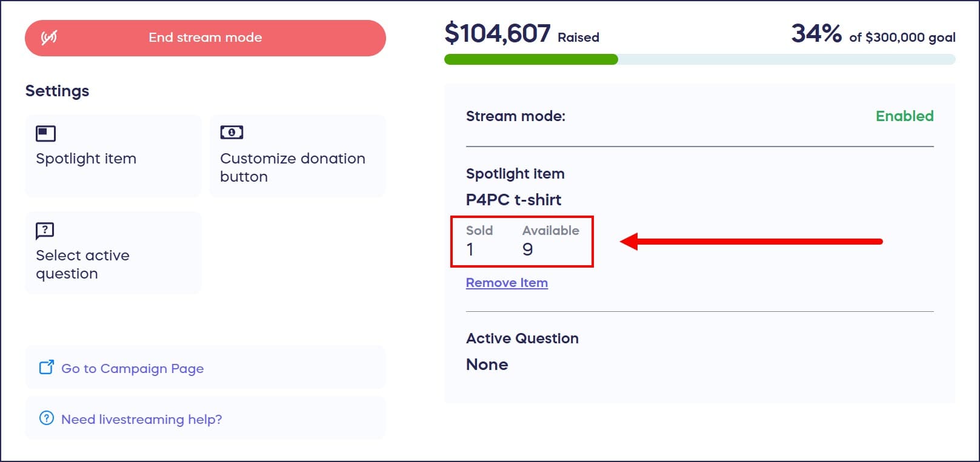Open Customize donation button setting text
This screenshot has height=462, width=980.
click(292, 167)
